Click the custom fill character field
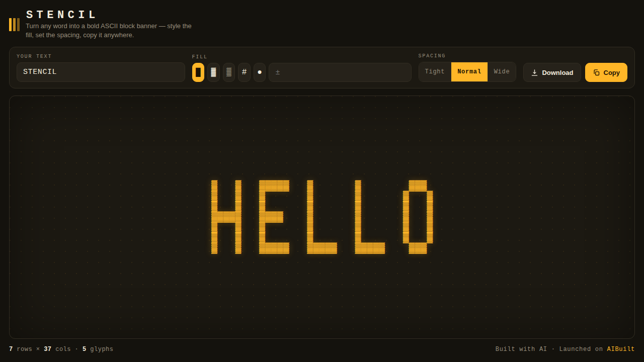This screenshot has height=362, width=644. (340, 72)
